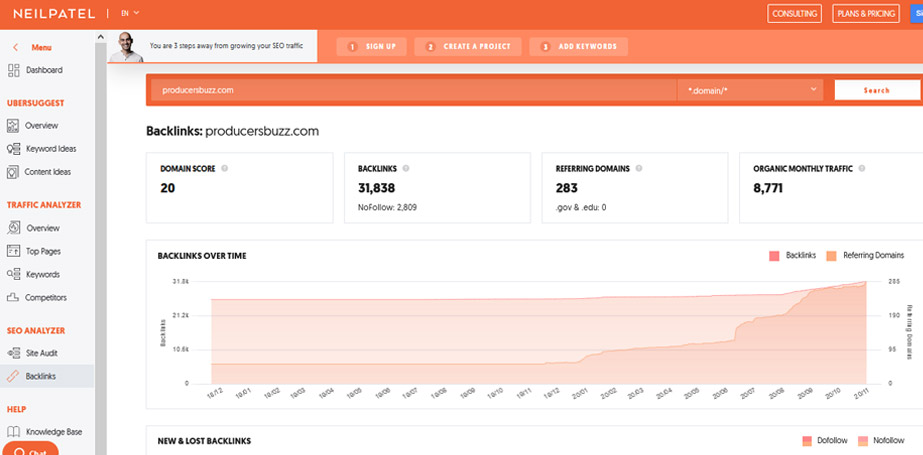This screenshot has height=455, width=923.
Task: Click step 1 Sign Up button
Action: pos(371,47)
